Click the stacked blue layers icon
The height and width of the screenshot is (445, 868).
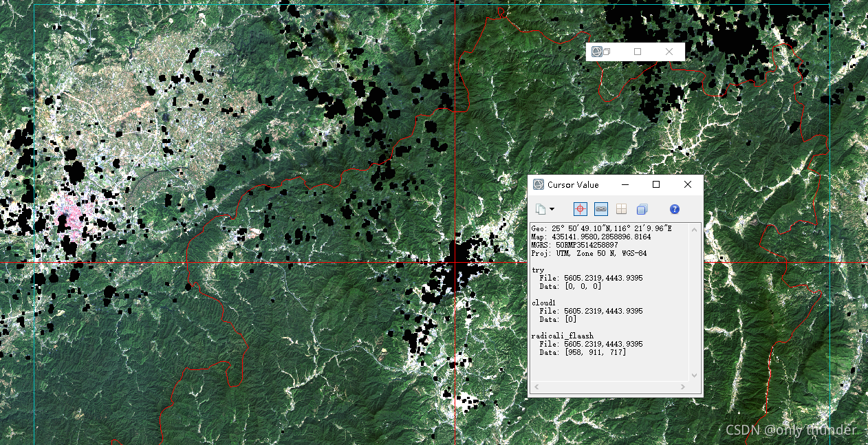point(642,209)
